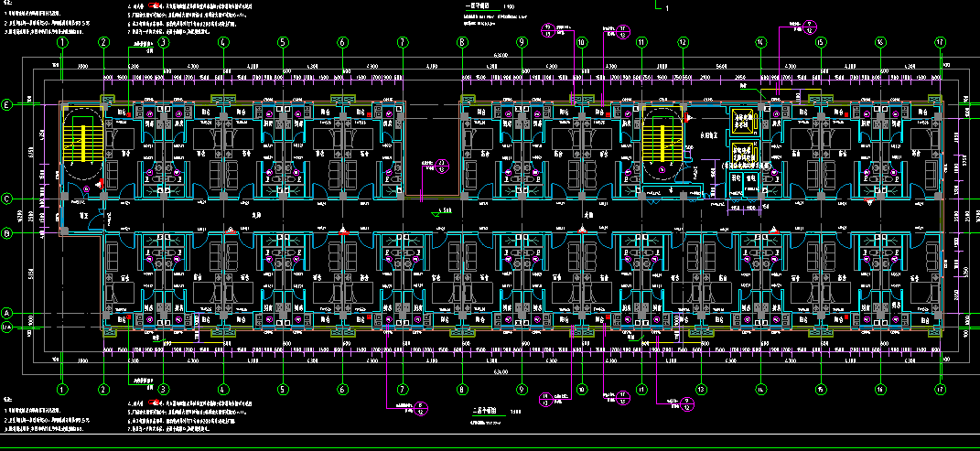
Task: Click the axis A grid bubble
Action: (6, 312)
